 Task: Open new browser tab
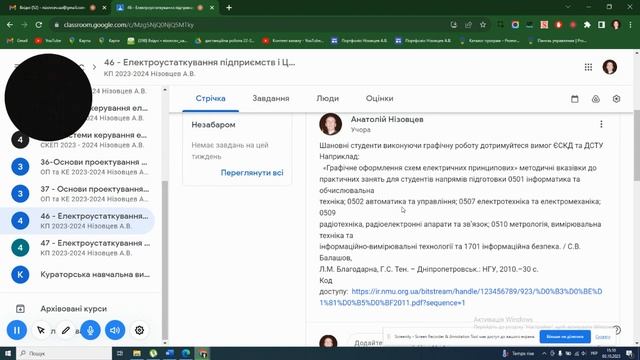point(229,8)
